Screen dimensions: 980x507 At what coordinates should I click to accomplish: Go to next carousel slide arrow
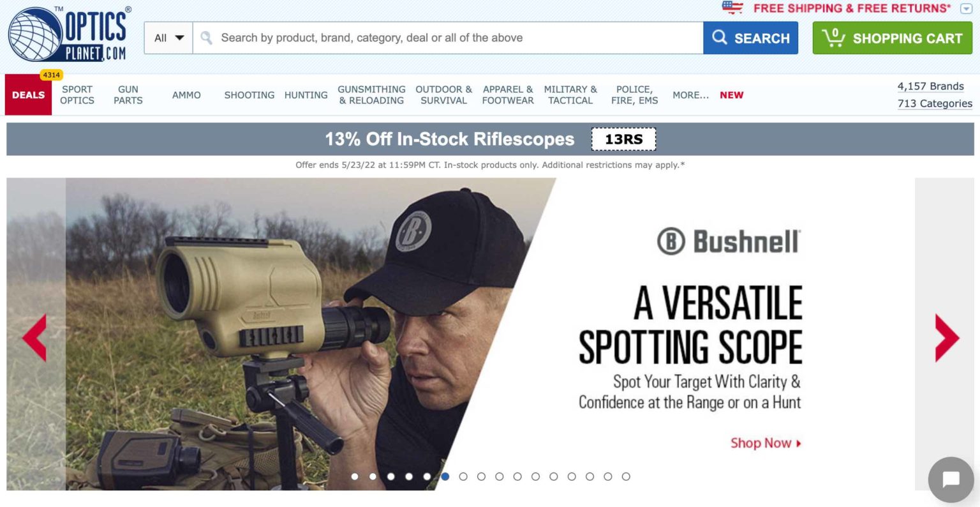point(947,337)
